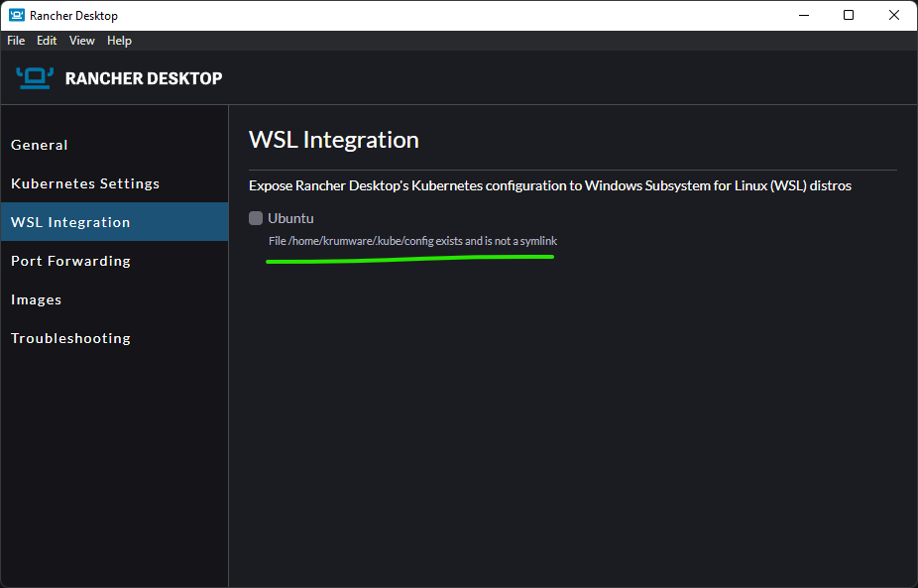
Task: Open the Help menu
Action: pos(119,41)
